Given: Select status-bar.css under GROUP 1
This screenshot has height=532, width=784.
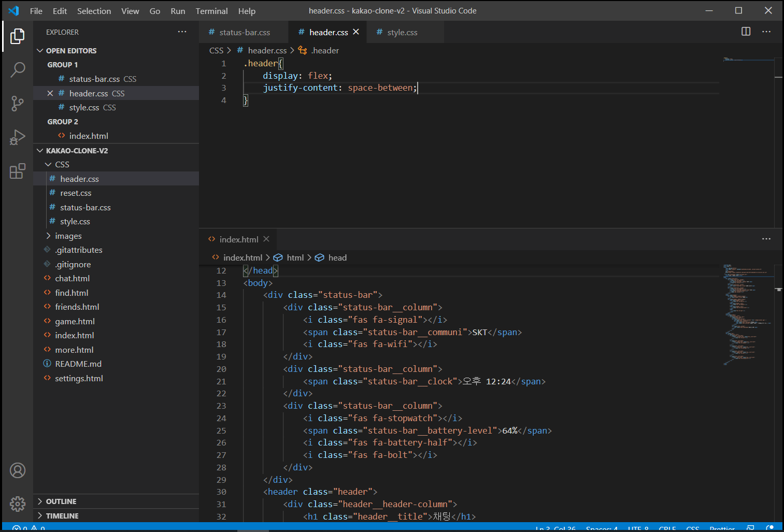Looking at the screenshot, I should pyautogui.click(x=116, y=79).
